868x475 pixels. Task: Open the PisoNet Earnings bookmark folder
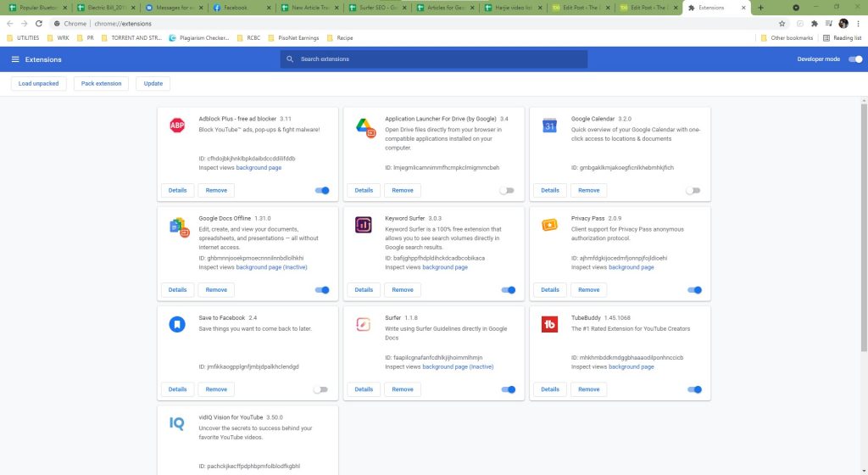pyautogui.click(x=292, y=38)
